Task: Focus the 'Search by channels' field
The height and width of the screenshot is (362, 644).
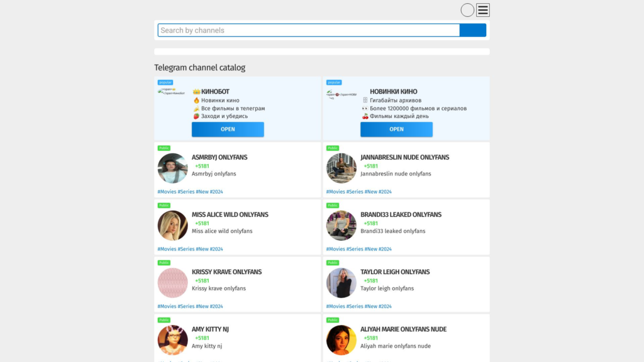Action: tap(308, 30)
